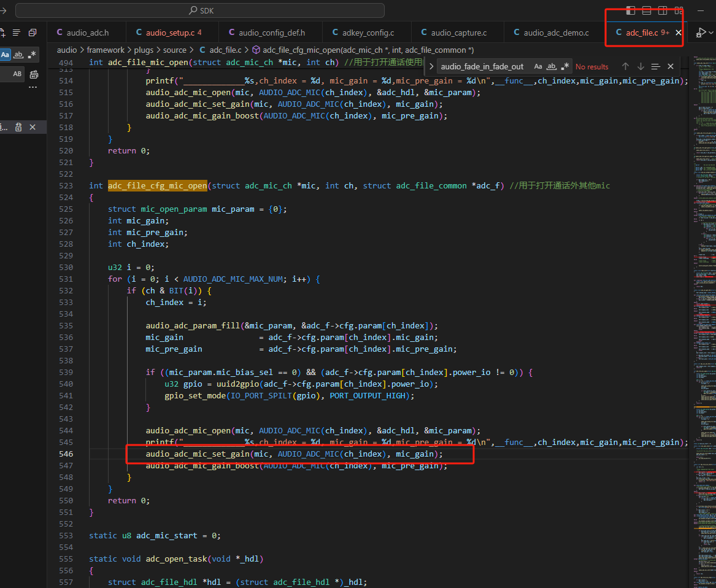Open the audio_config_def.h tab
716x588 pixels.
click(x=271, y=33)
